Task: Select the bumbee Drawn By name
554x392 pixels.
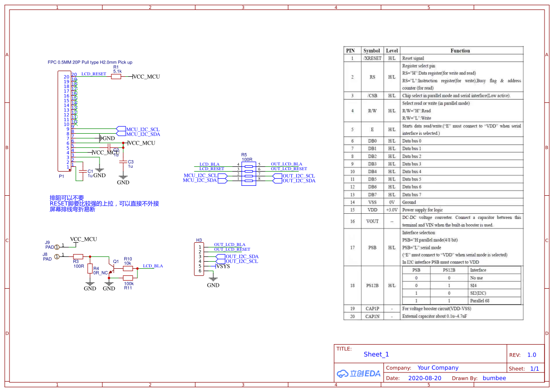Action: click(494, 378)
